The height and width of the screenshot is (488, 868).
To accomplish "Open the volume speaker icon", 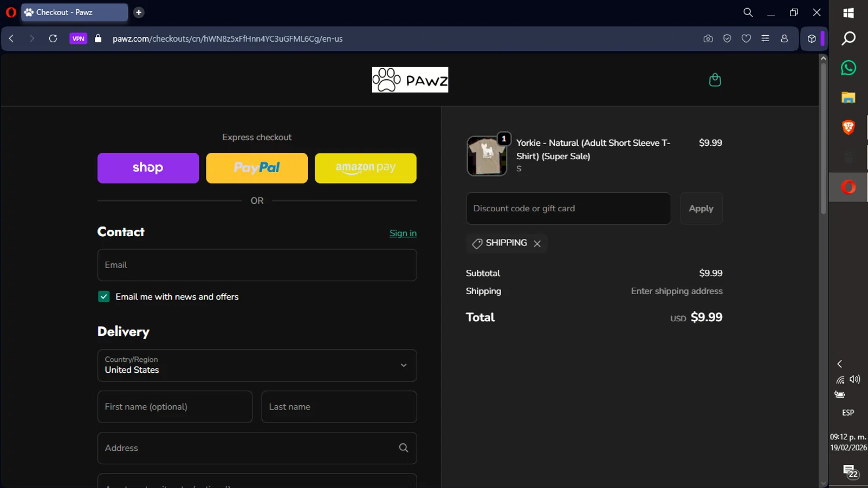I will point(855,380).
